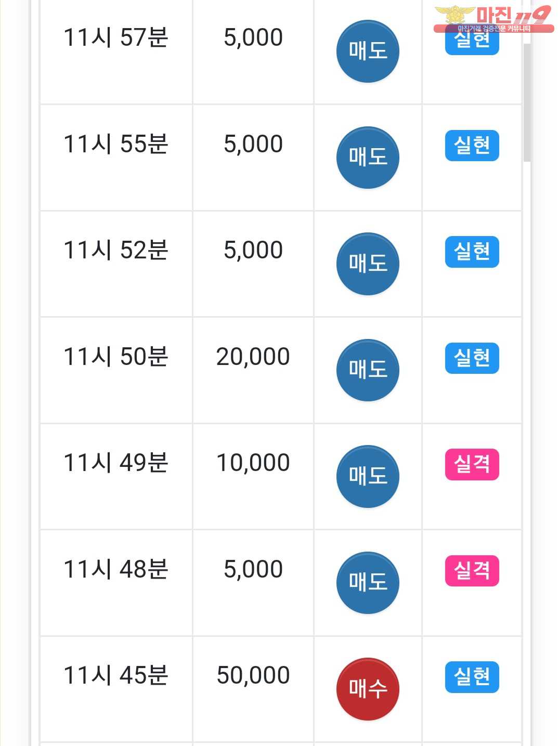Tap the 매도 circle in 11시 50분 row

[x=368, y=370]
